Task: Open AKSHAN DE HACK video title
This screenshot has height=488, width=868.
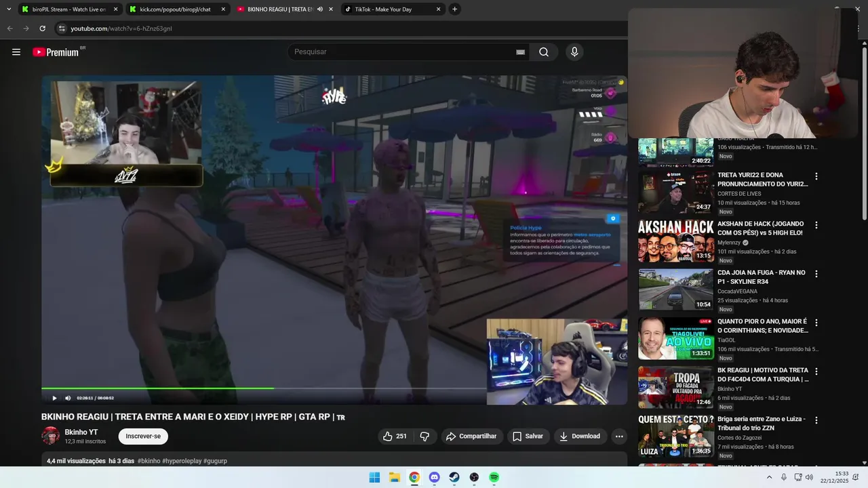Action: pos(760,228)
